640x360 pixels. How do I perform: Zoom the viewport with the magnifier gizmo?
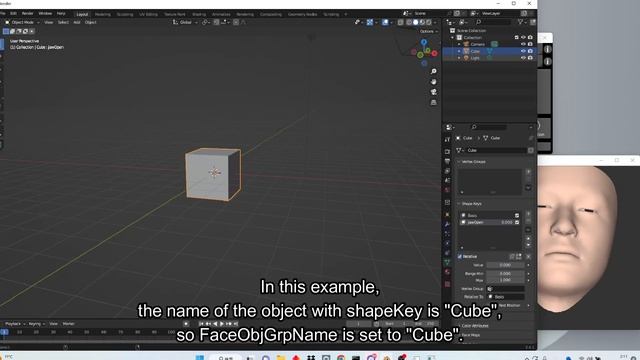click(x=433, y=71)
